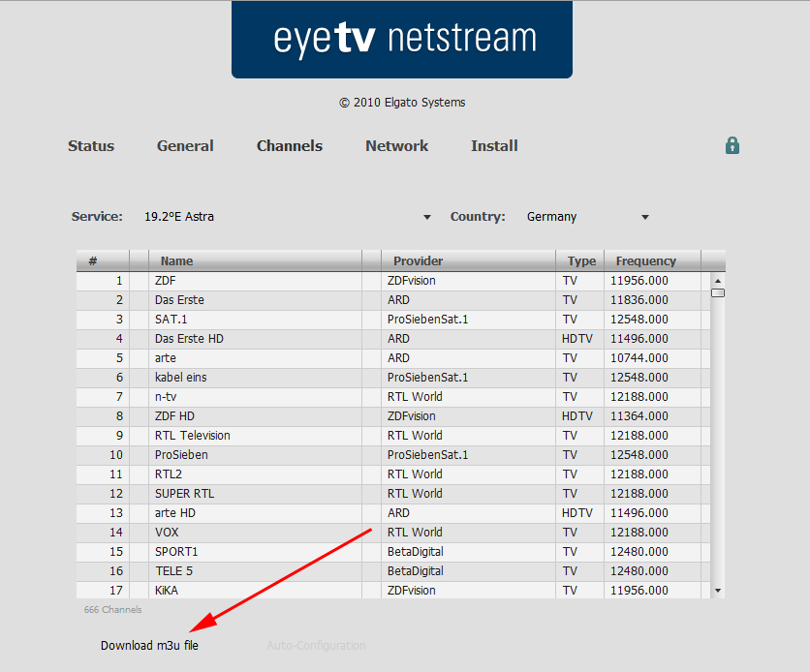Sort channels by Frequency column header
This screenshot has height=672, width=810.
(x=645, y=260)
